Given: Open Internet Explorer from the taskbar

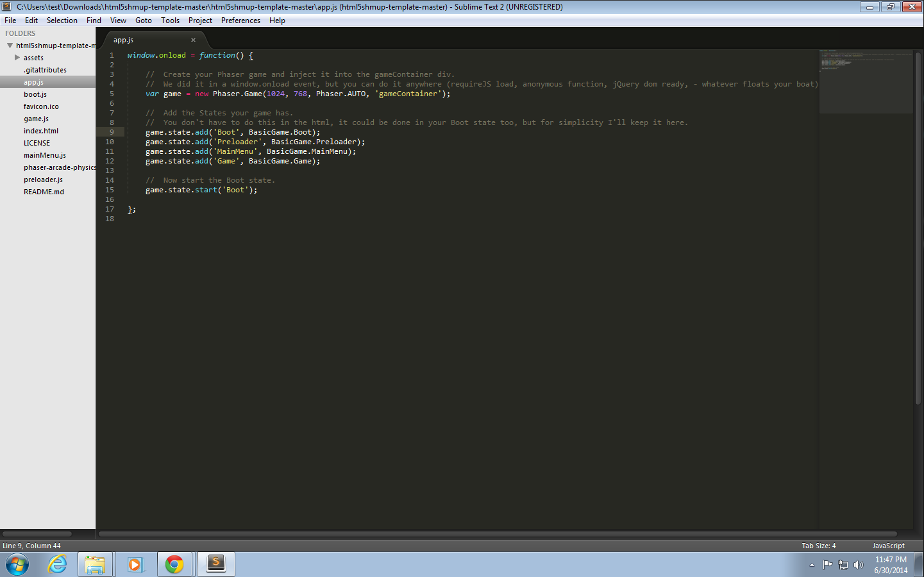Looking at the screenshot, I should (57, 564).
